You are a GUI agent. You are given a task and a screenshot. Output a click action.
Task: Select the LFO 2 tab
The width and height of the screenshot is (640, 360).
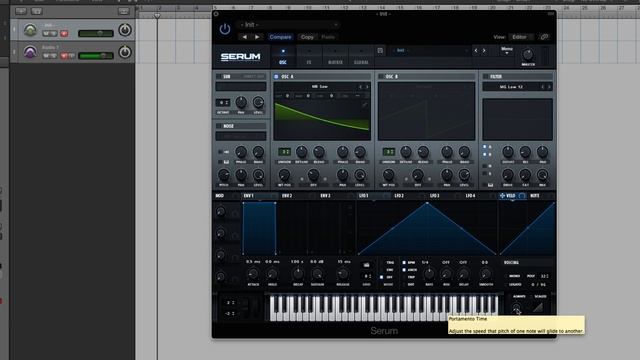tap(399, 196)
